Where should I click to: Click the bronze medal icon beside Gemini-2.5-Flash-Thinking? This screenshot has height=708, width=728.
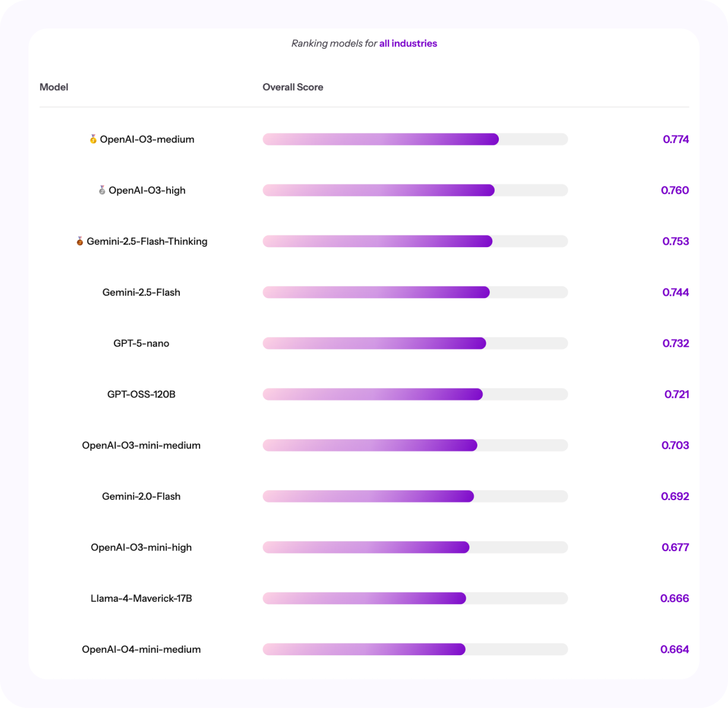click(80, 241)
